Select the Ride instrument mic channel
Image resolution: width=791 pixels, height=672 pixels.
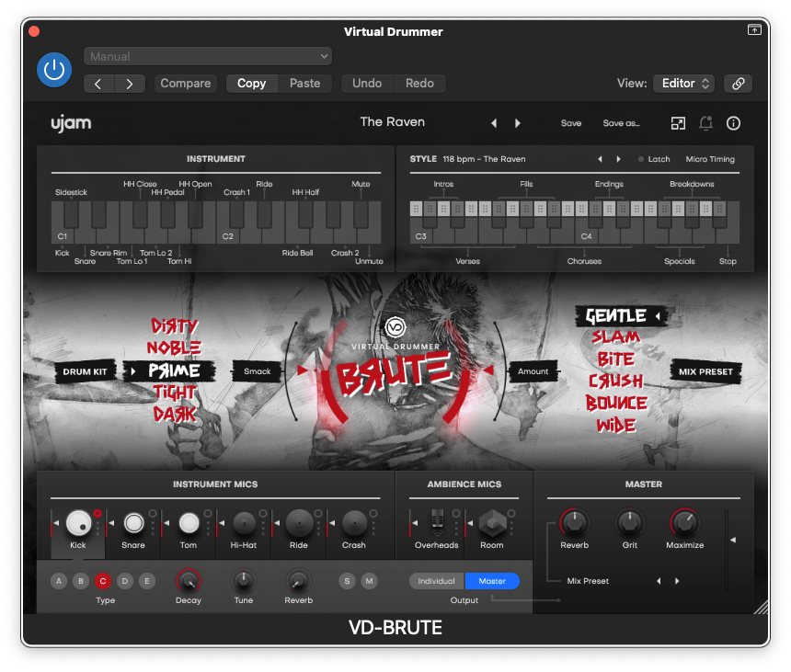299,523
